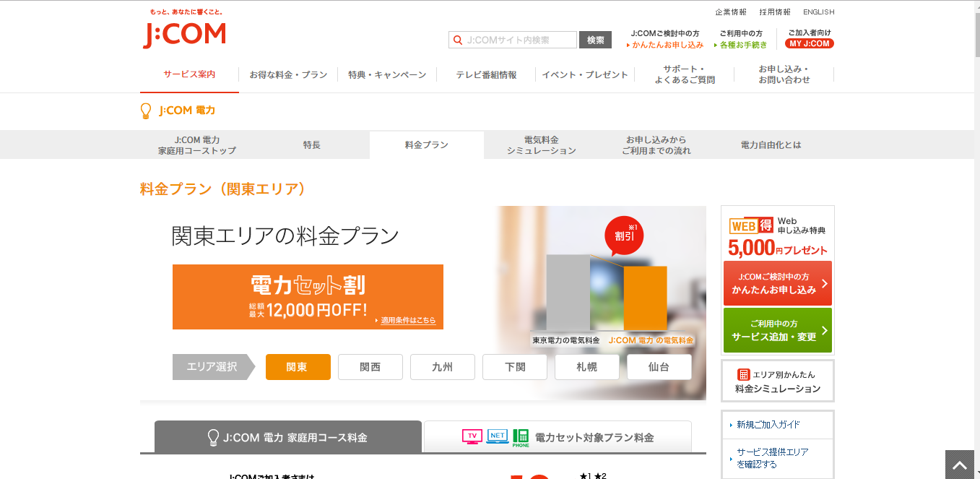The width and height of the screenshot is (980, 479).
Task: Click the green サービス追加・変更 button
Action: (x=778, y=330)
